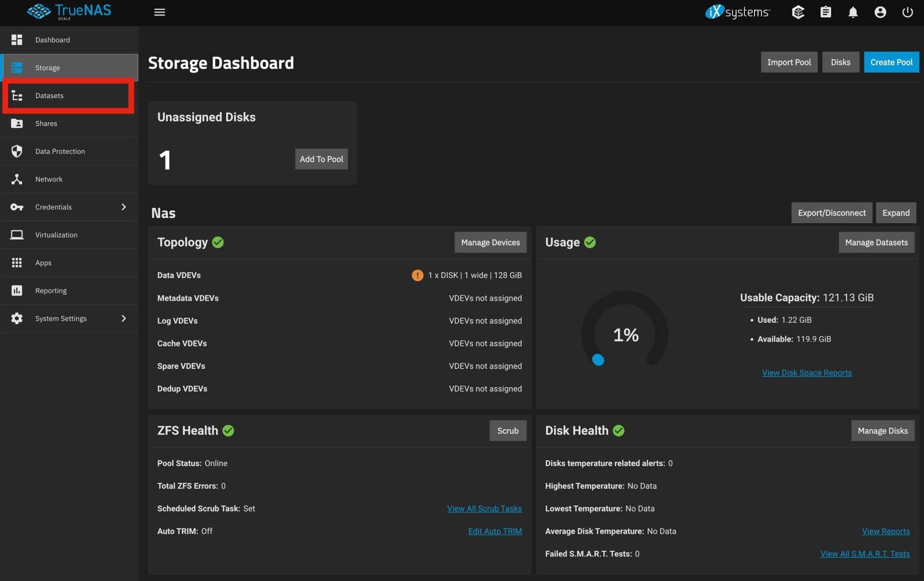Viewport: 924px width, 581px height.
Task: Expand the System Settings menu chevron
Action: [124, 318]
